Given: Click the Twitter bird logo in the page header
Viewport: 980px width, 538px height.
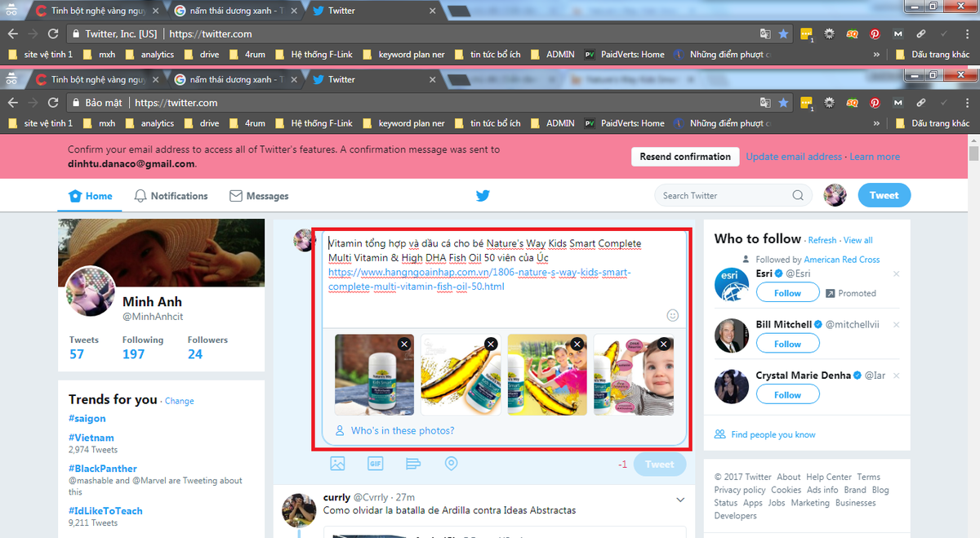Looking at the screenshot, I should 483,196.
